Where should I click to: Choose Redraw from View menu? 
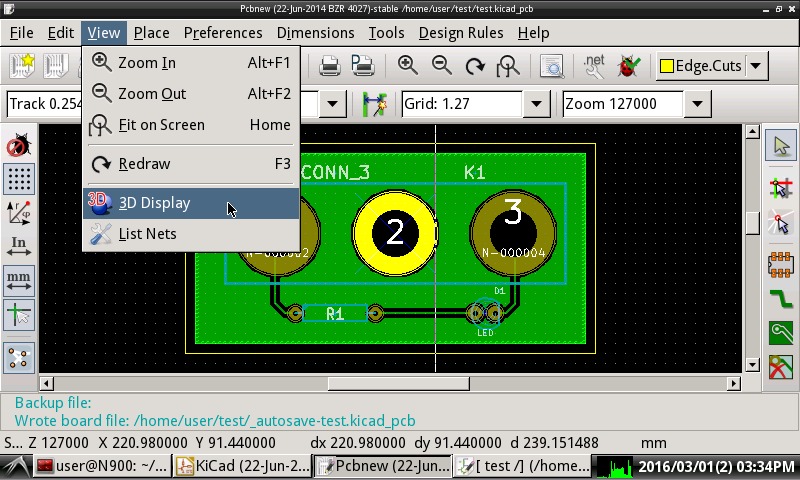pos(191,164)
